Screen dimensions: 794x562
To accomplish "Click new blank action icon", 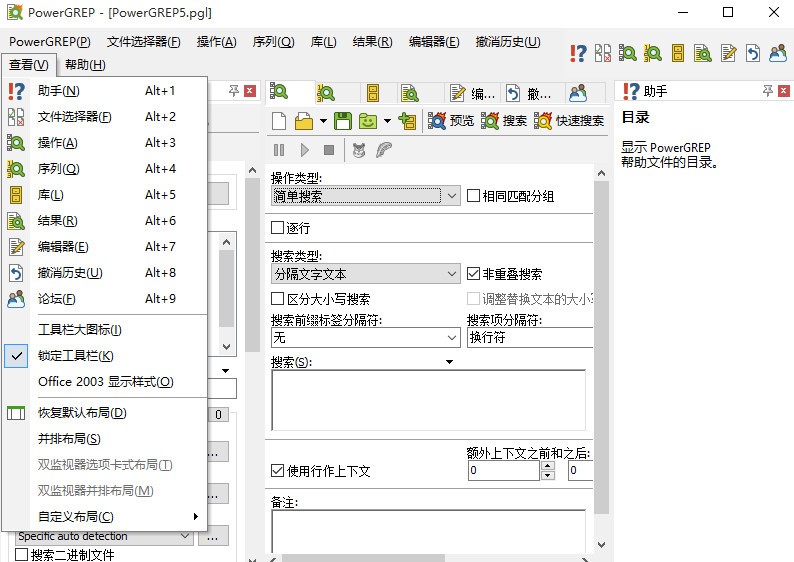I will 279,121.
